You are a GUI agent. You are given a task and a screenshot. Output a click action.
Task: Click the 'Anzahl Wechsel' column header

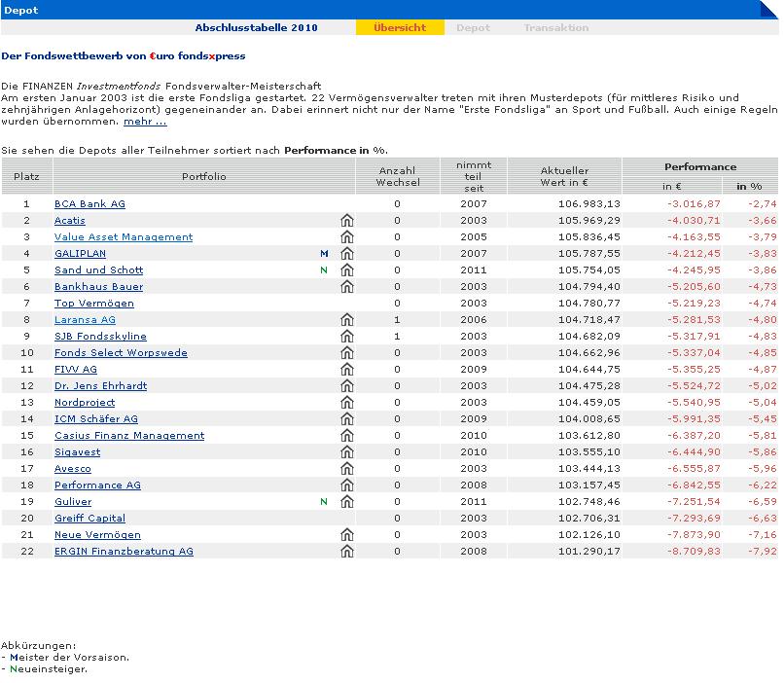pos(398,176)
